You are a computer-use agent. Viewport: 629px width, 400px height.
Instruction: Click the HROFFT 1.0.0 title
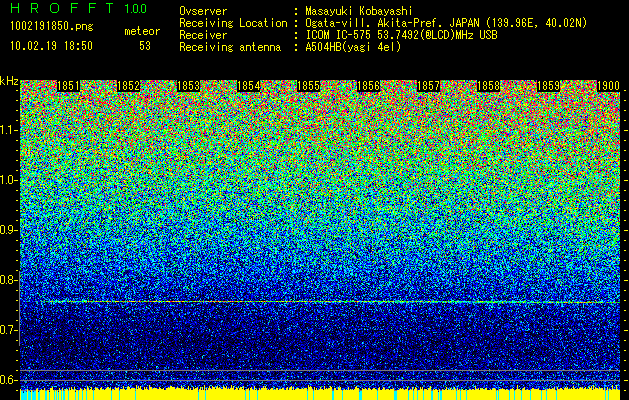coord(79,8)
